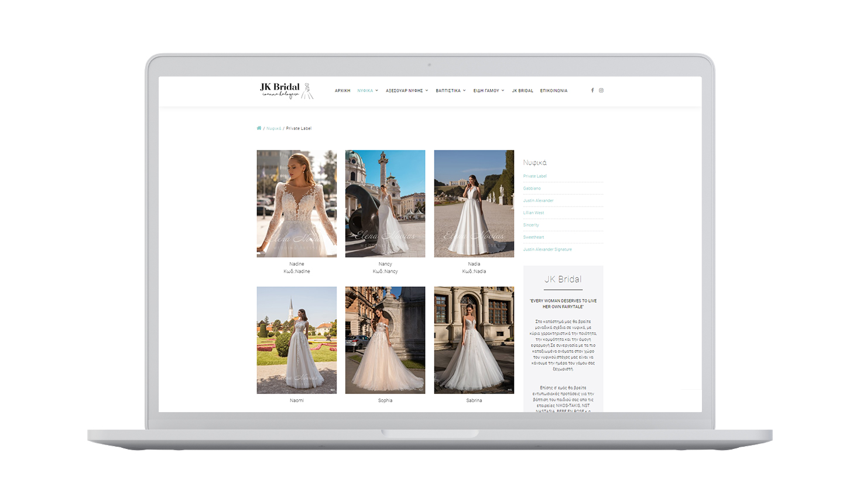This screenshot has height=504, width=860.
Task: Click the Νυφικά breadcrumb link
Action: (273, 128)
